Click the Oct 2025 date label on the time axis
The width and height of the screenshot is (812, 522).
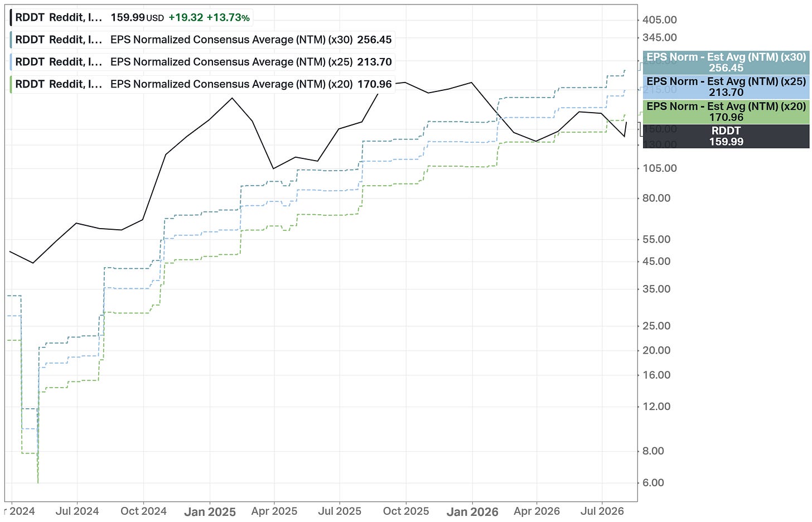point(406,511)
